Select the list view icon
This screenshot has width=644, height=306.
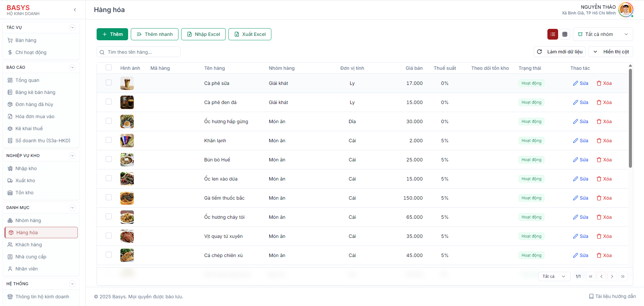552,34
